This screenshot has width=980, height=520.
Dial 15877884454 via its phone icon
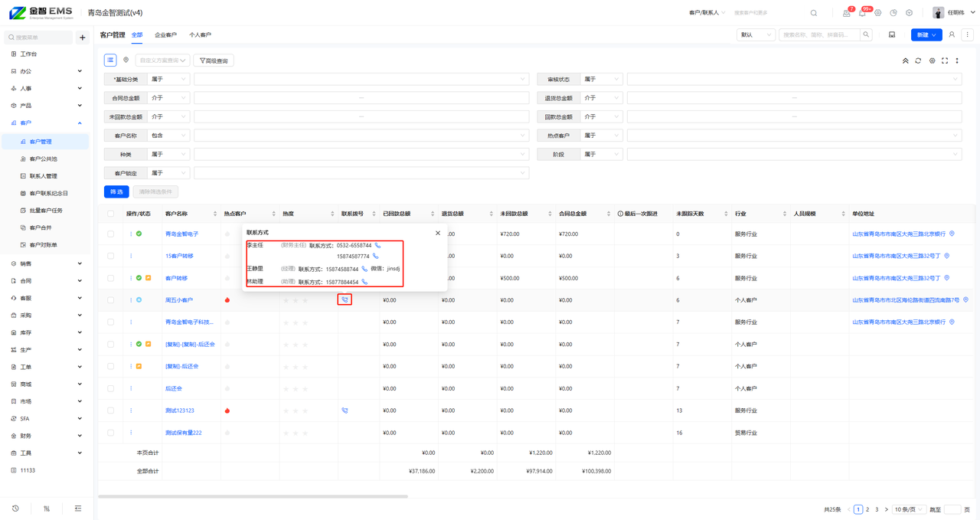[x=364, y=282]
